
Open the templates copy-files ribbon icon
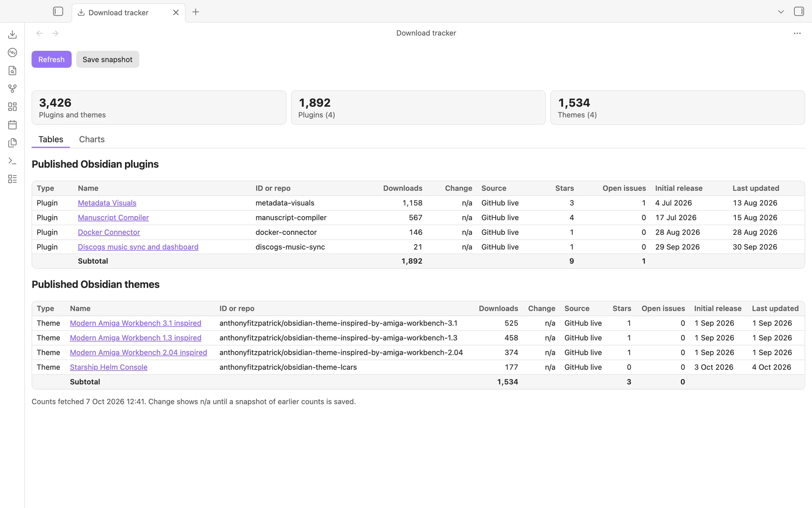(x=12, y=143)
